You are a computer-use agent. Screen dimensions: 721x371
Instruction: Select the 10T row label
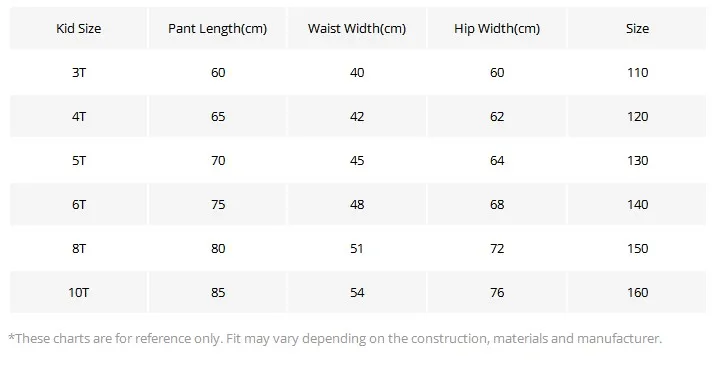click(x=79, y=293)
